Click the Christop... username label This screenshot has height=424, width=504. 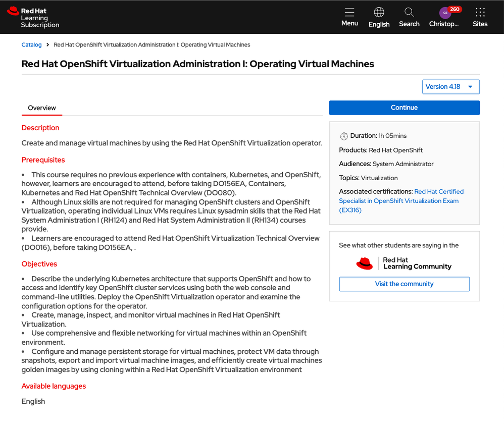pyautogui.click(x=444, y=24)
